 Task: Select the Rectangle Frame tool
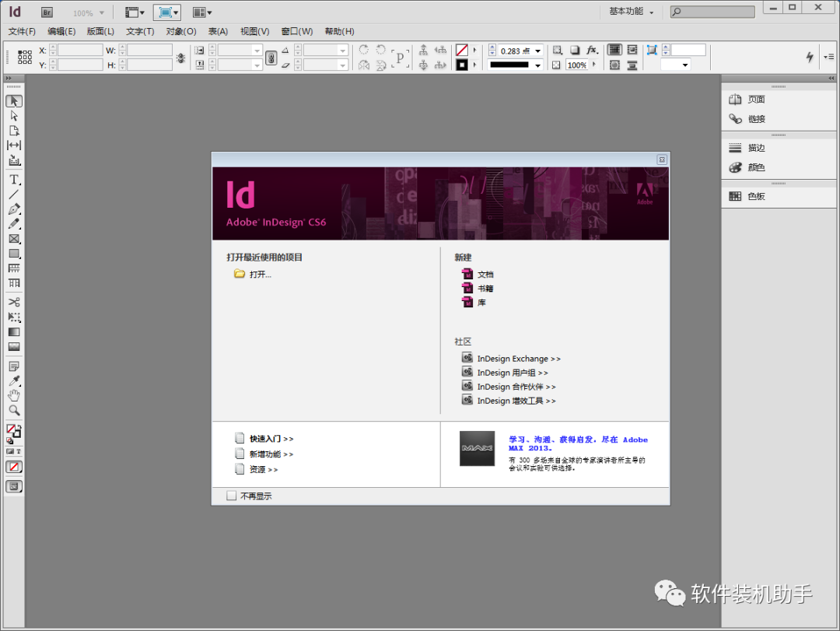coord(14,239)
